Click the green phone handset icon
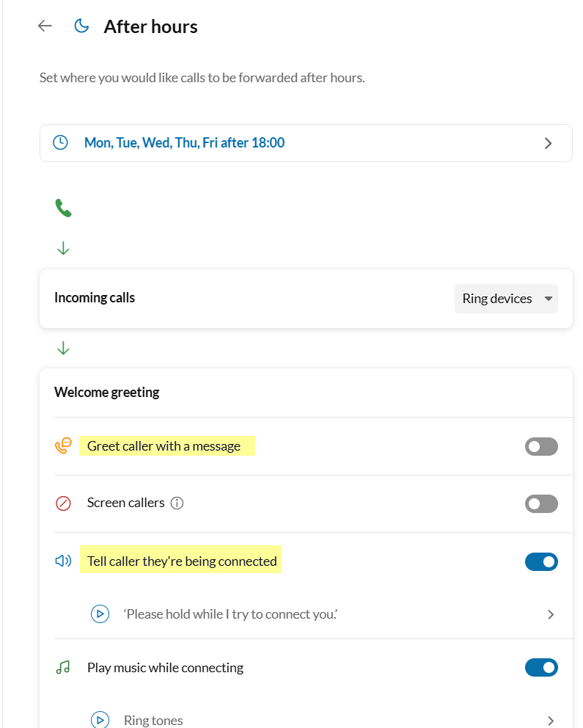583x728 pixels. pyautogui.click(x=63, y=208)
